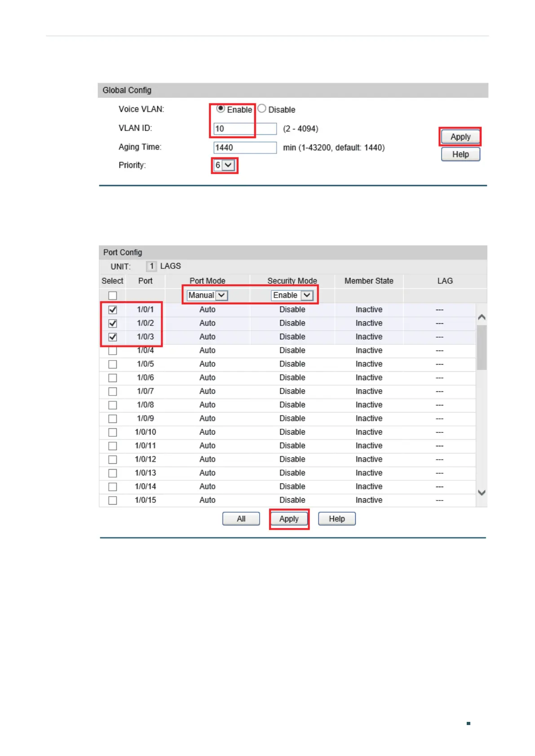Check port 1/0/12 checkbox
This screenshot has width=535, height=756.
click(113, 460)
